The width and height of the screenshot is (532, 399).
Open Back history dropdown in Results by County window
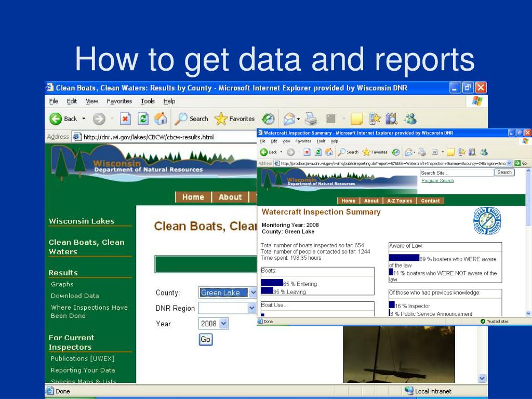[x=84, y=119]
